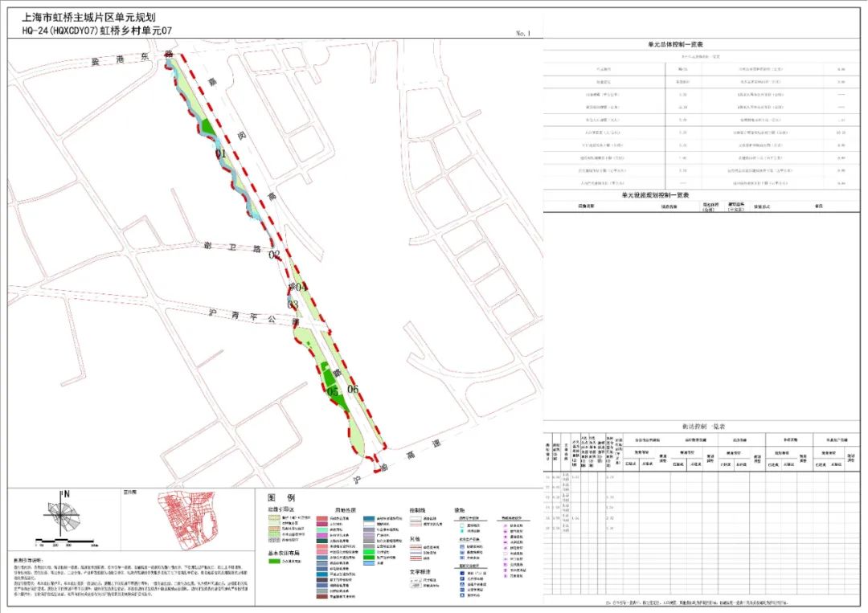
Task: Click the 街坊控制一览表 table heading
Action: [703, 427]
